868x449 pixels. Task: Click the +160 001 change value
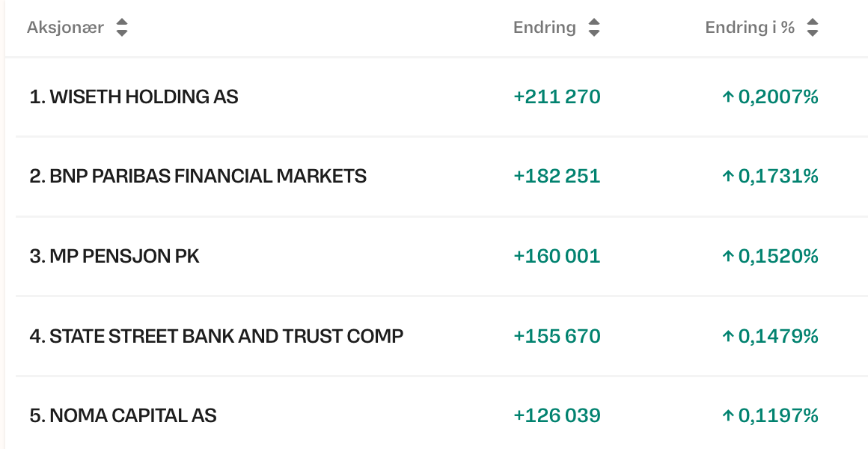[x=557, y=257]
